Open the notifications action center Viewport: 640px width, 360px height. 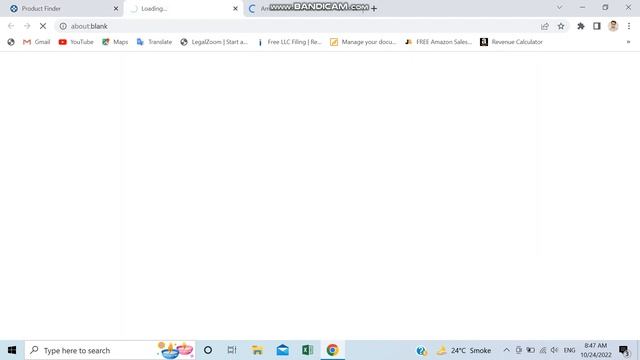(624, 350)
